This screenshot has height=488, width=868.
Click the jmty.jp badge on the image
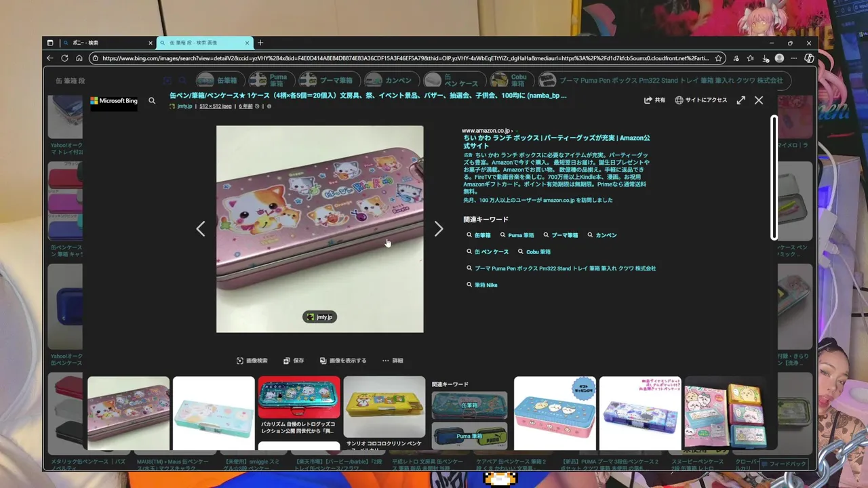[320, 317]
